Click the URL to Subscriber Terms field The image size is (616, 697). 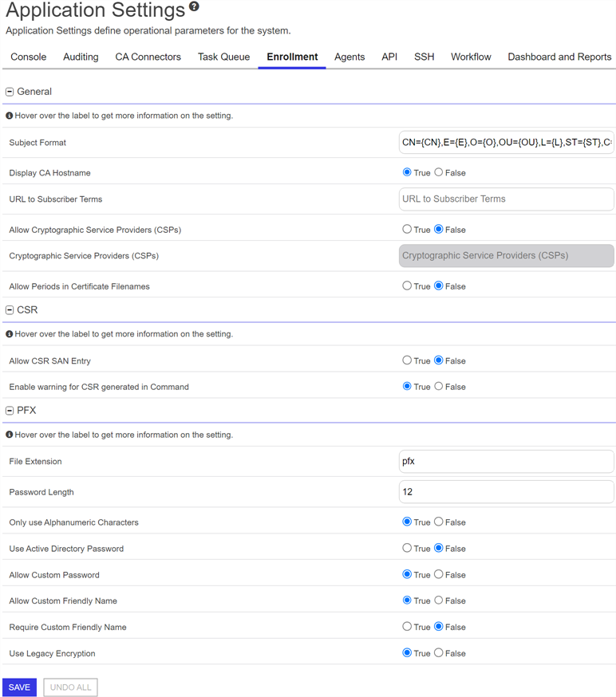click(506, 199)
